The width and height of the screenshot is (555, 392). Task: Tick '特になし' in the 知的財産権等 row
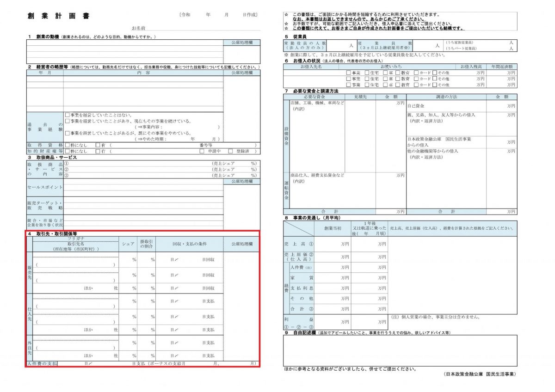[68, 151]
